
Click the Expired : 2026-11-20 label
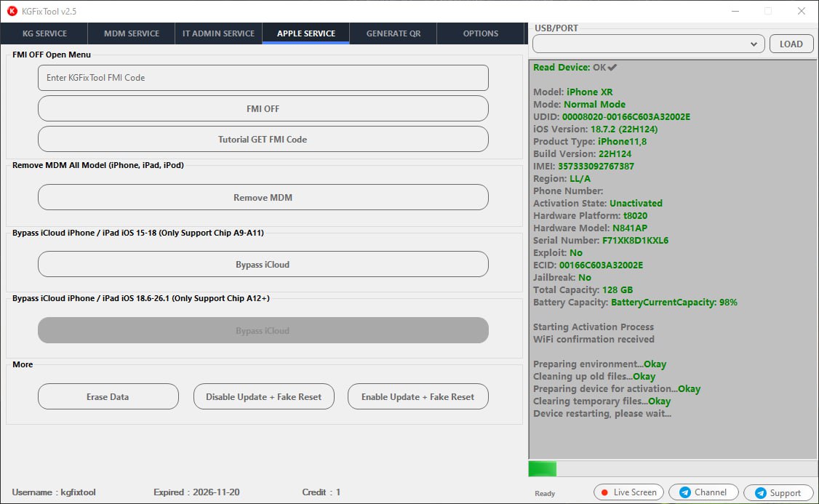(x=196, y=492)
